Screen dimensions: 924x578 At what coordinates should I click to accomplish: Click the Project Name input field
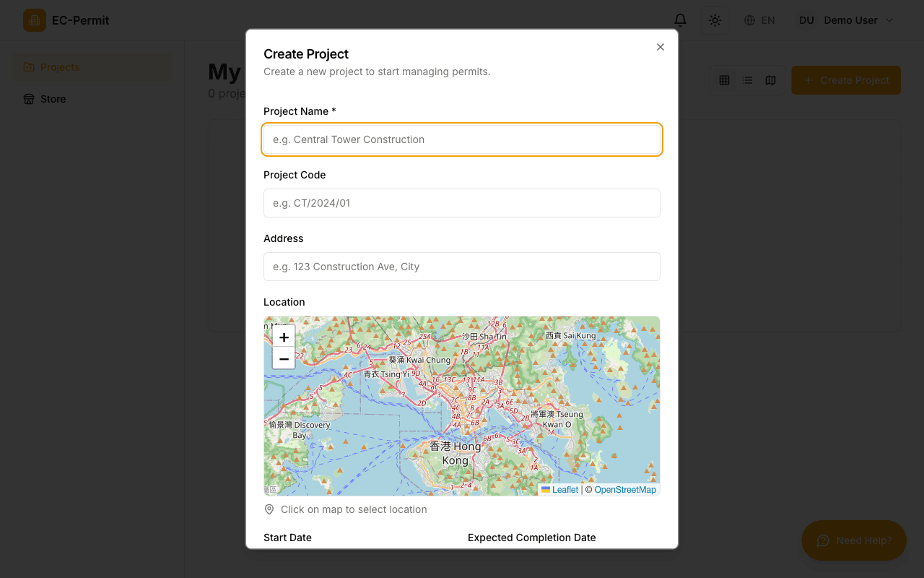click(462, 139)
